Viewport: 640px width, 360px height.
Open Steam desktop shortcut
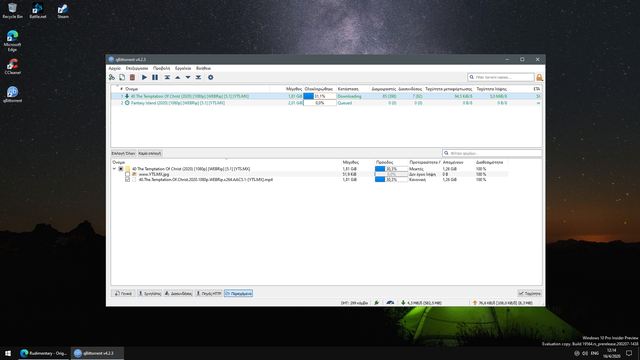(63, 11)
